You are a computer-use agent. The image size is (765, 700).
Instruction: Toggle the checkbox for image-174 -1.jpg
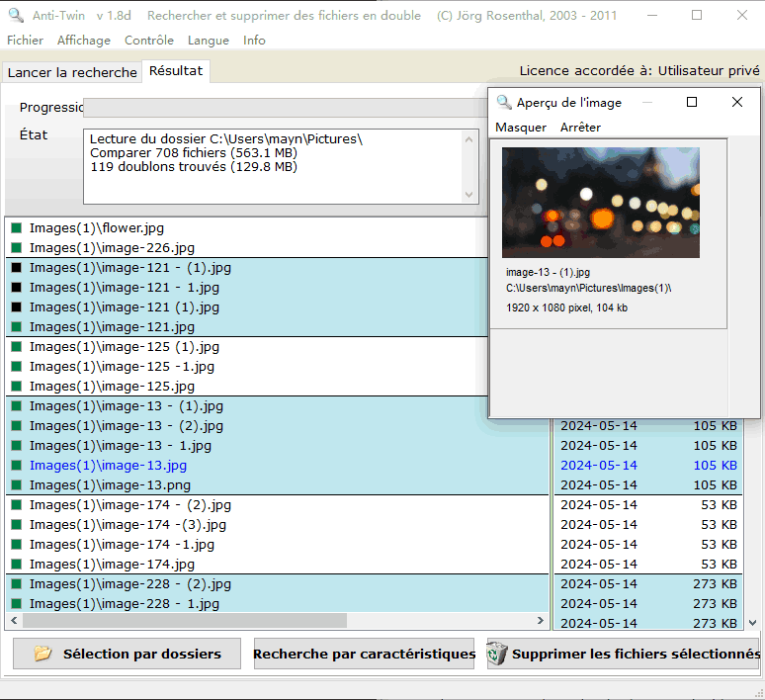(17, 545)
